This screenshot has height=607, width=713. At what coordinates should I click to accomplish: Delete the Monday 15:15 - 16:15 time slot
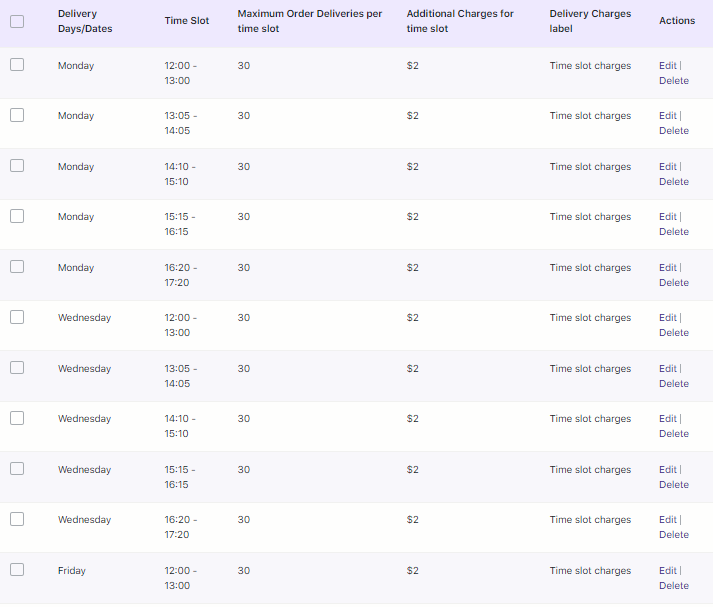[x=673, y=232]
